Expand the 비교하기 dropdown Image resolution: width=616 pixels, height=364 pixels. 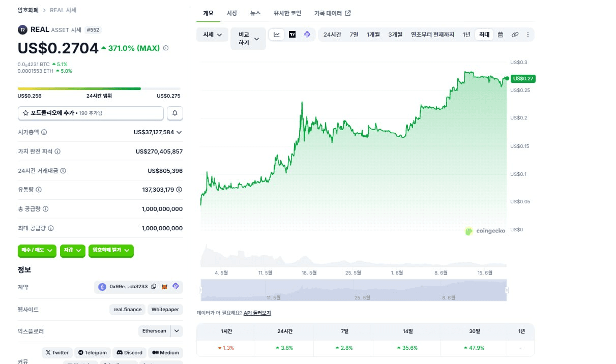pyautogui.click(x=248, y=39)
